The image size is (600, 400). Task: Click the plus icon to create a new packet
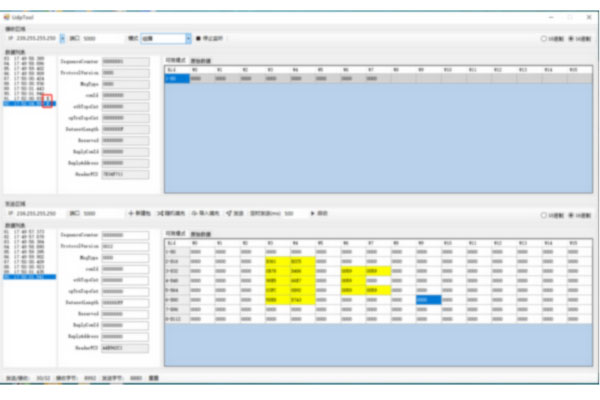click(x=131, y=213)
